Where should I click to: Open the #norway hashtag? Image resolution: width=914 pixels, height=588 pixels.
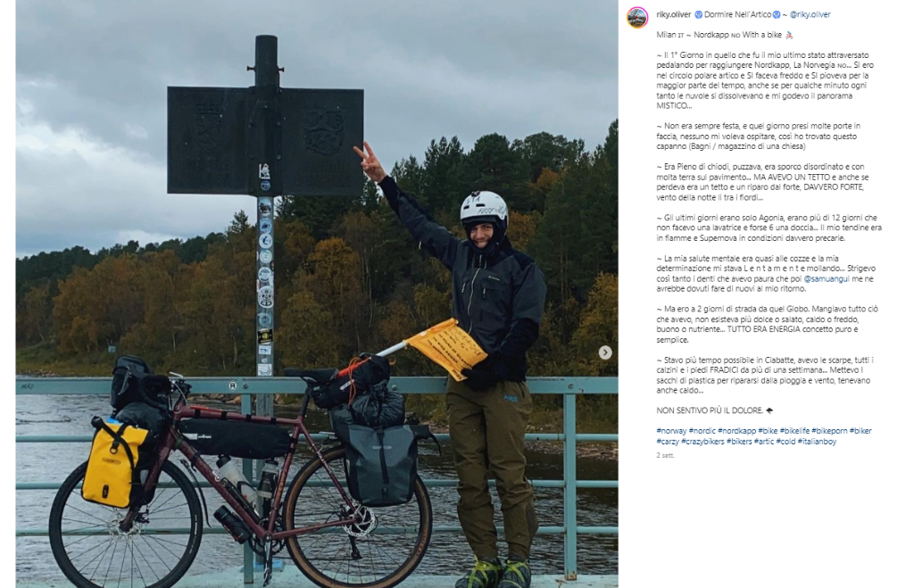pyautogui.click(x=671, y=431)
